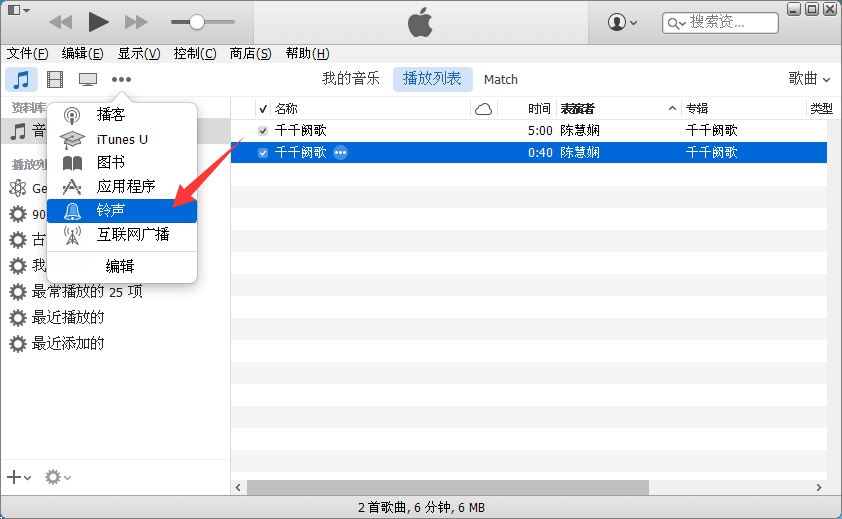The height and width of the screenshot is (519, 842).
Task: Switch to the 我的音乐 tab
Action: pos(351,79)
